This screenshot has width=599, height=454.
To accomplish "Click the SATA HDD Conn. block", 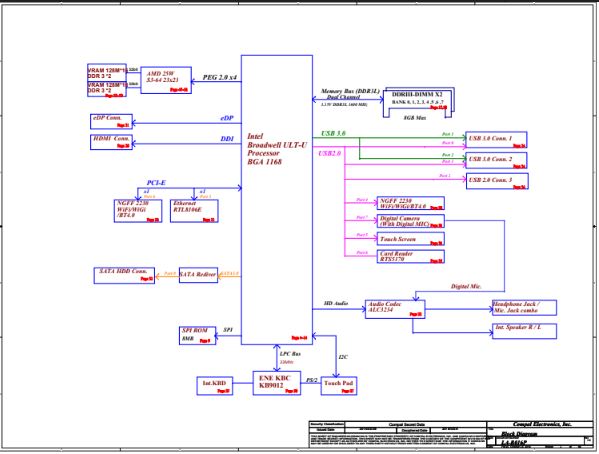I will click(124, 276).
